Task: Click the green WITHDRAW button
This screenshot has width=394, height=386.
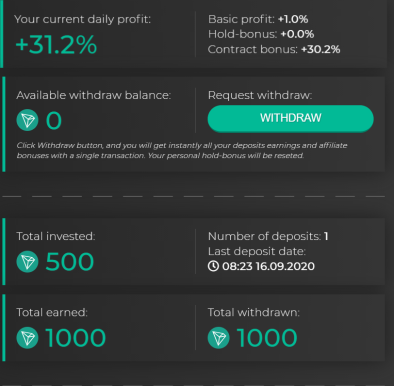Action: click(290, 118)
